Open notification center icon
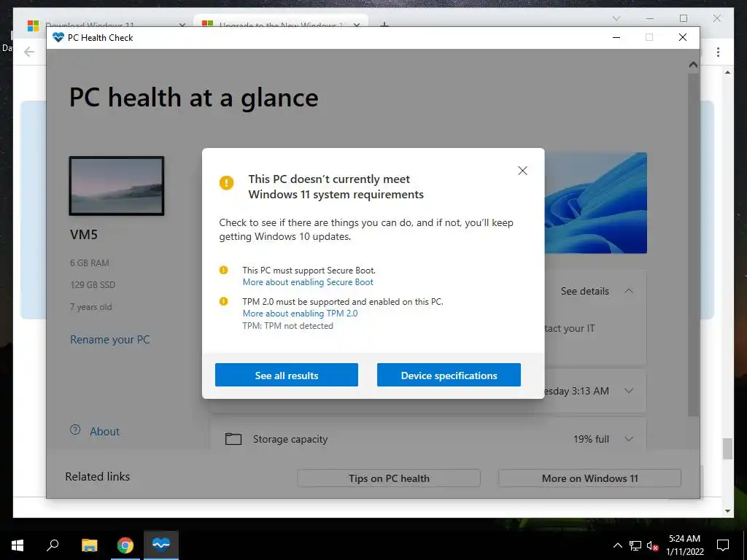Image resolution: width=747 pixels, height=560 pixels. point(723,545)
